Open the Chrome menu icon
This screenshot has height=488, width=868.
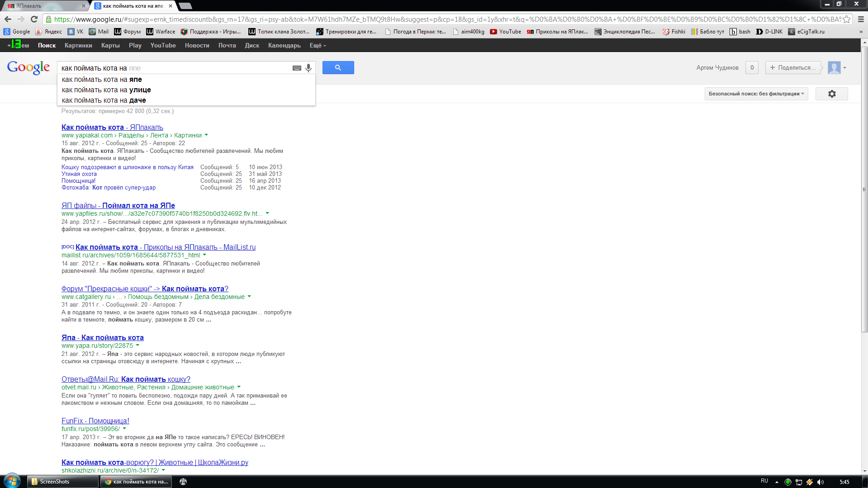point(861,19)
